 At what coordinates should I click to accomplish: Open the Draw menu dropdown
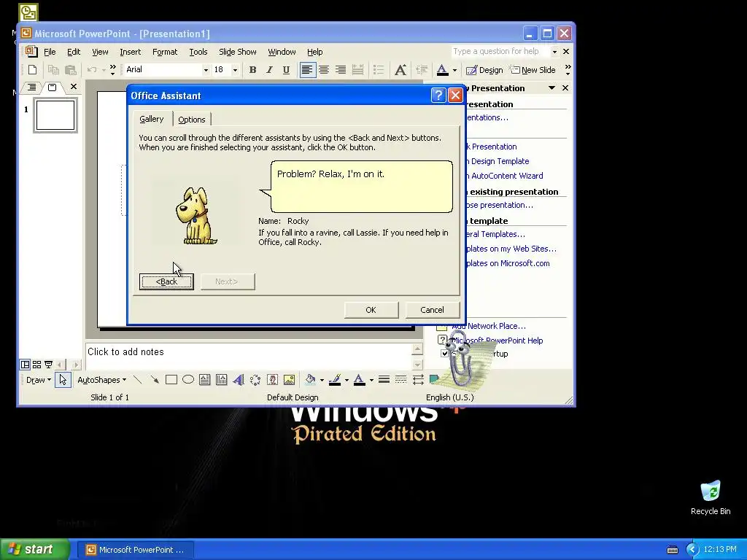pyautogui.click(x=39, y=379)
